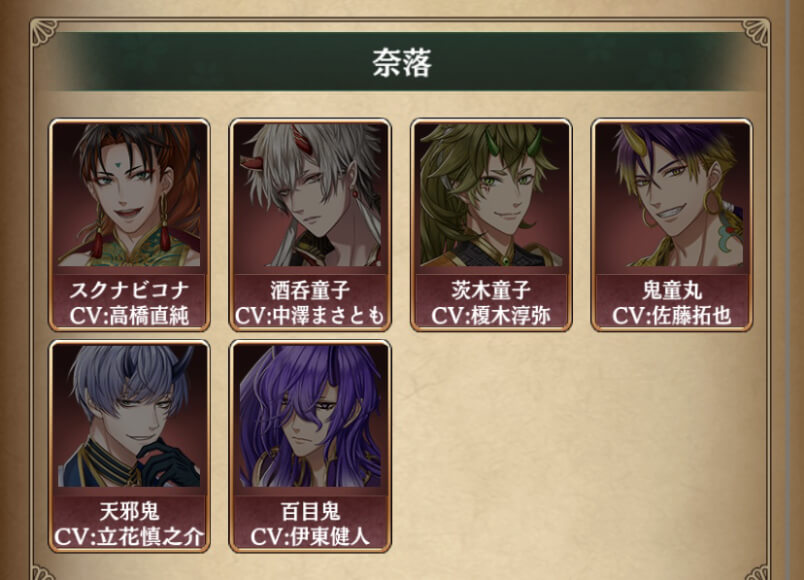Click the スクナビコナ name label

(129, 290)
